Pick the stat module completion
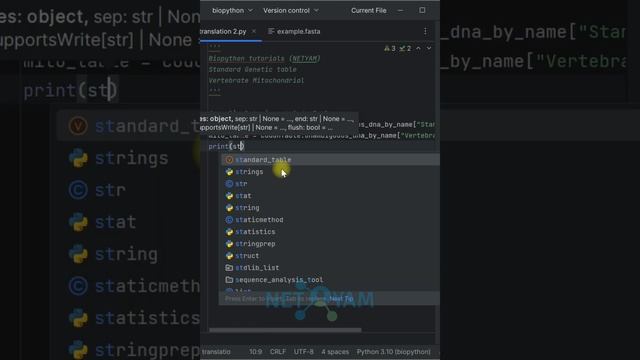The image size is (640, 360). point(330,196)
